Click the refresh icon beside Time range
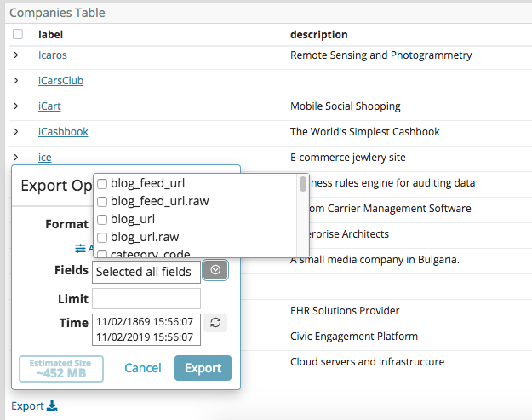The width and height of the screenshot is (532, 420). pyautogui.click(x=215, y=323)
